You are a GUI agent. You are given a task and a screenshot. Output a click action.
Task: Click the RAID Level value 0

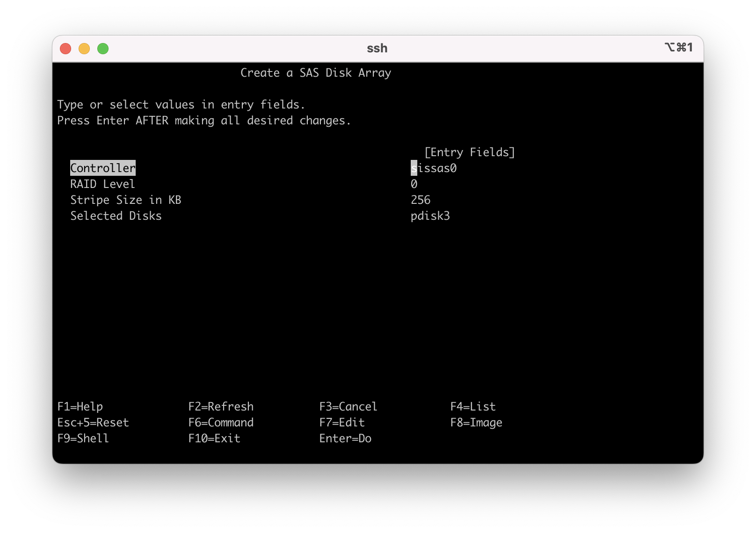414,184
